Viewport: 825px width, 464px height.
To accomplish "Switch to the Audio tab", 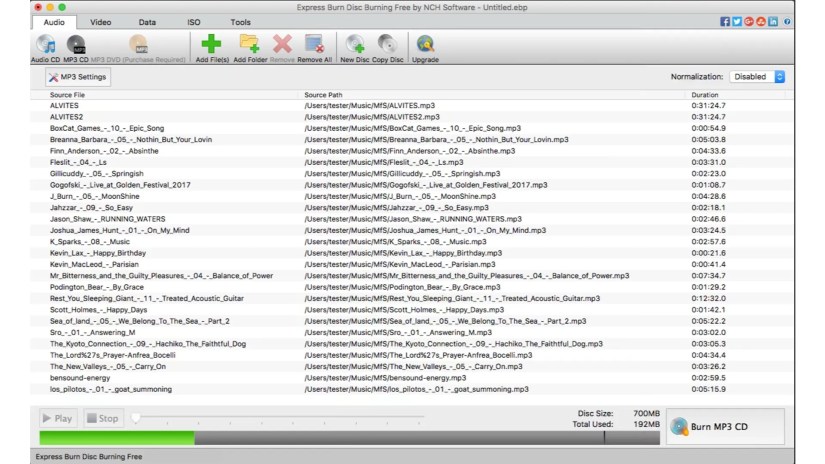I will click(54, 22).
